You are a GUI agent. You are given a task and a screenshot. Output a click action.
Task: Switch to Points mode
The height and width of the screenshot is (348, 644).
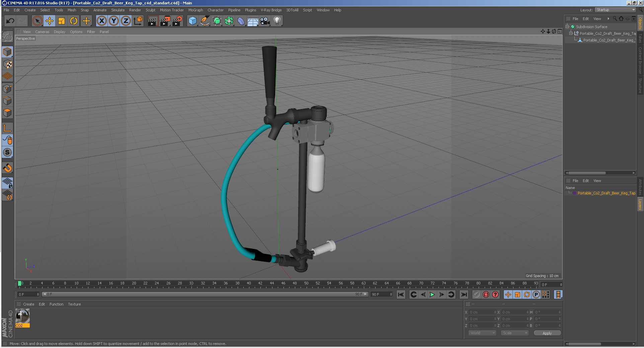coord(7,89)
